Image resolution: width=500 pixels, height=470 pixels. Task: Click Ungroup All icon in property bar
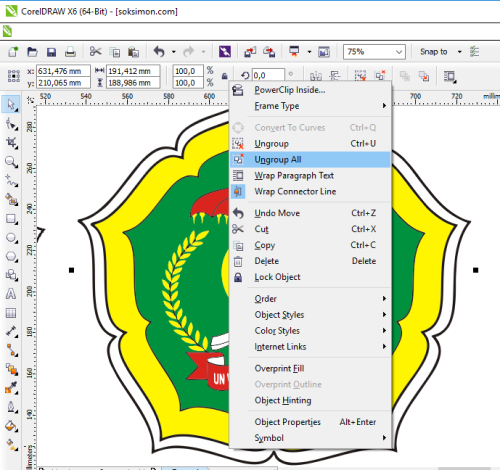[380, 76]
